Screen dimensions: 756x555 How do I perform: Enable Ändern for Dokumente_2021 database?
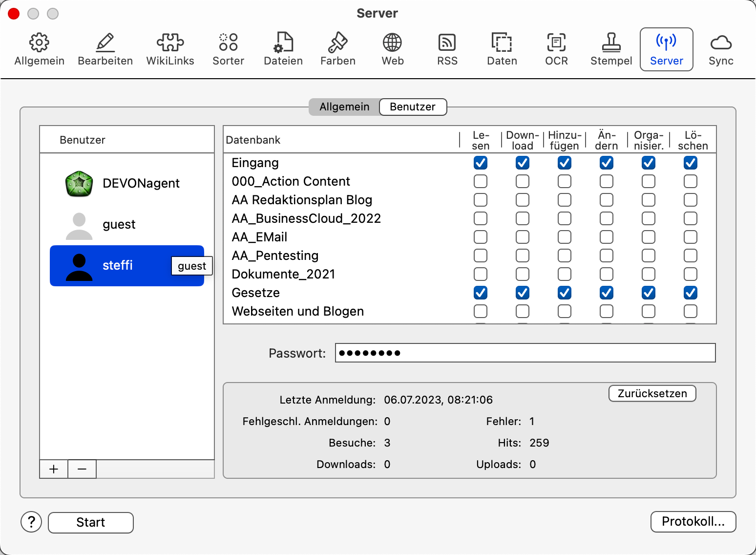pos(607,274)
